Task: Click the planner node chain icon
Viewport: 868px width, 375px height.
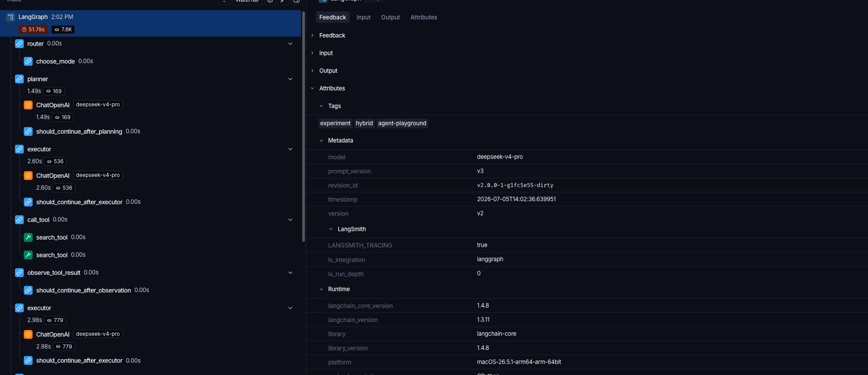Action: pos(19,79)
